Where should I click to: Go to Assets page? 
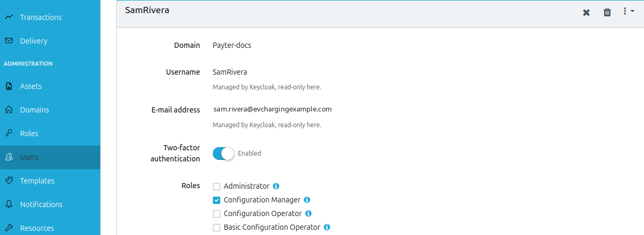click(x=50, y=86)
